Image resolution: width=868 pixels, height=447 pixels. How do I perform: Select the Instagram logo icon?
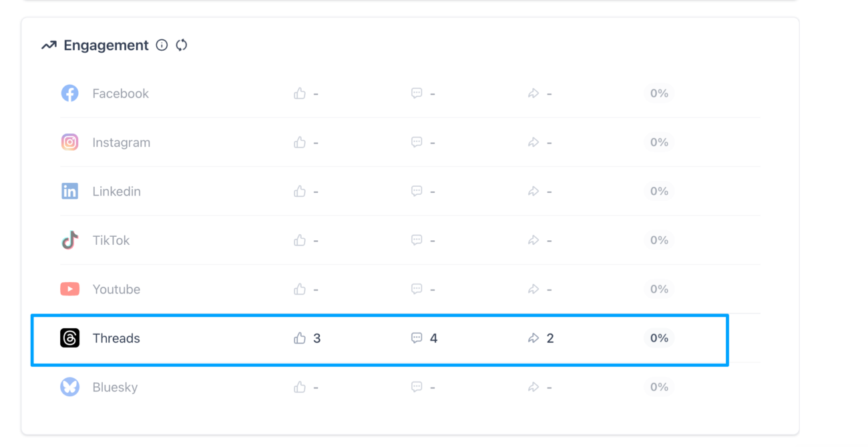(x=69, y=142)
